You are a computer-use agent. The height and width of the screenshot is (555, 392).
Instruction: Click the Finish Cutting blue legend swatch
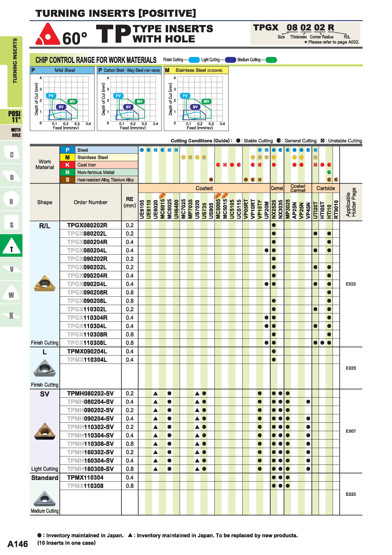(194, 60)
